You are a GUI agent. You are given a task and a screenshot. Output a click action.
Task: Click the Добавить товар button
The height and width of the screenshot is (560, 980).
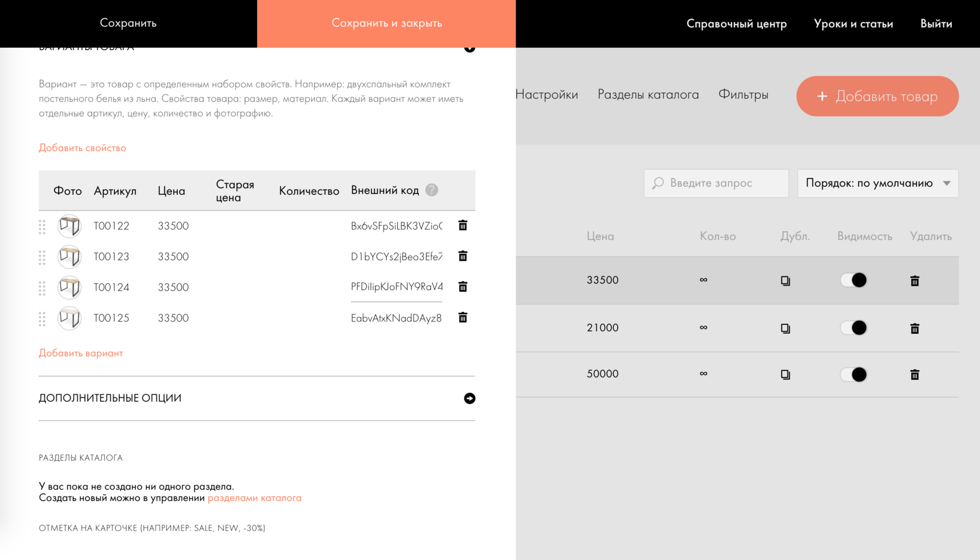(877, 96)
